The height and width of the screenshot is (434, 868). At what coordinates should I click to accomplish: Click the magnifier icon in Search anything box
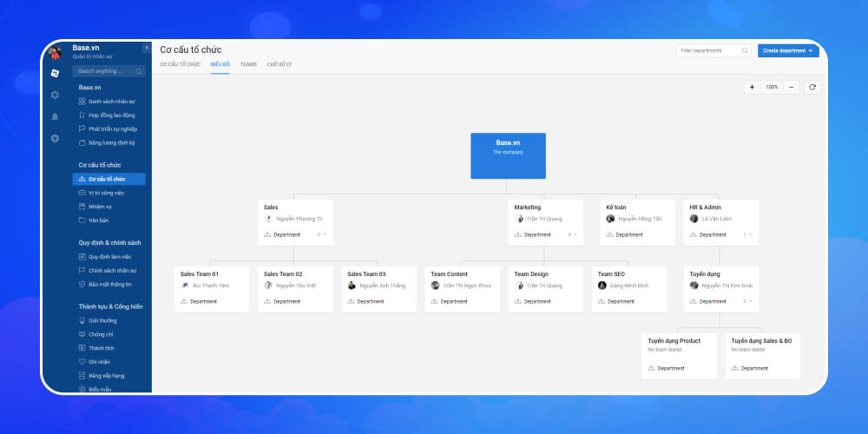pos(138,71)
